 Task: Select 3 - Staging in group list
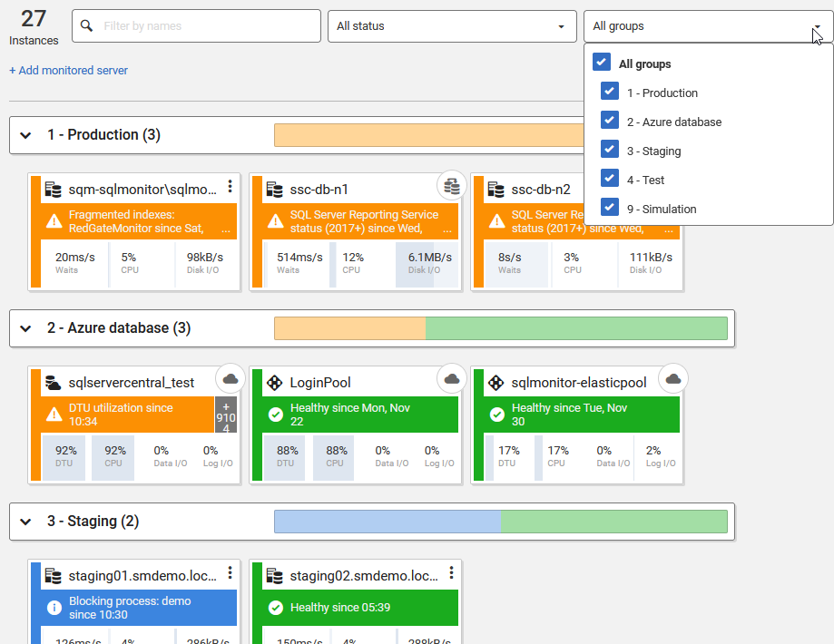(653, 151)
